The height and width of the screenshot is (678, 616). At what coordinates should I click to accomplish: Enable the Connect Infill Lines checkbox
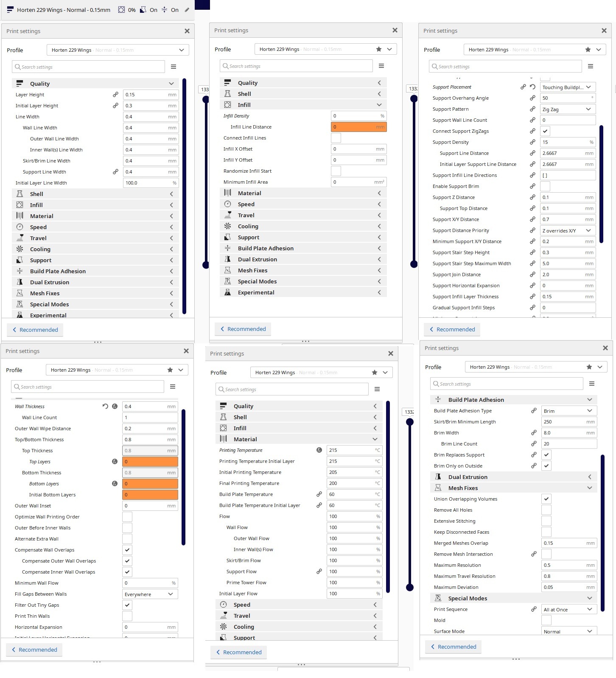point(336,138)
